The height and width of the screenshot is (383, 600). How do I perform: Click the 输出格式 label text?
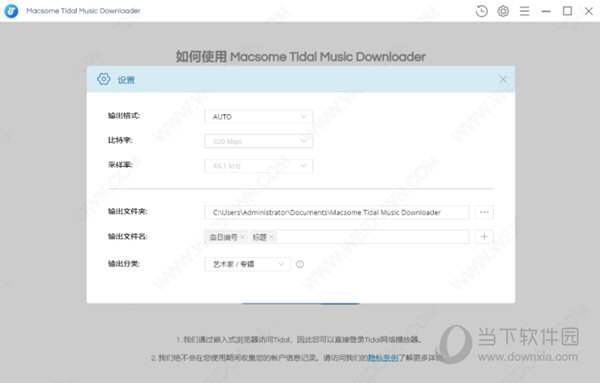[124, 116]
